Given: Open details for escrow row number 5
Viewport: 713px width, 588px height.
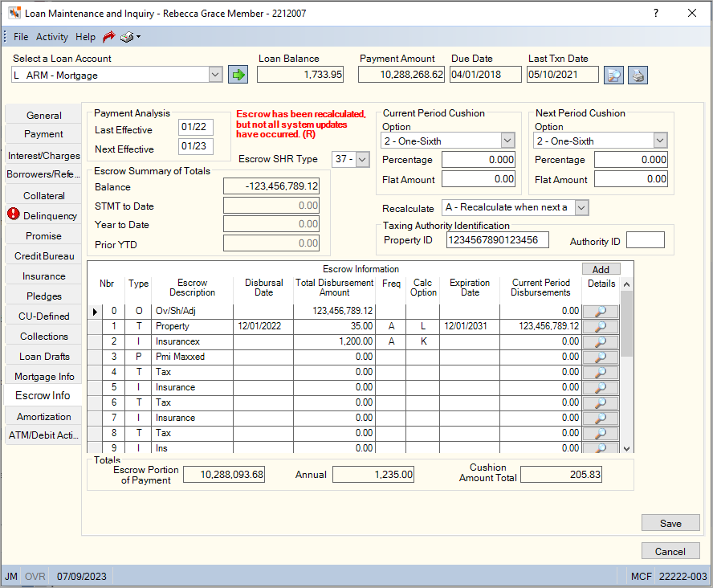Looking at the screenshot, I should 601,387.
